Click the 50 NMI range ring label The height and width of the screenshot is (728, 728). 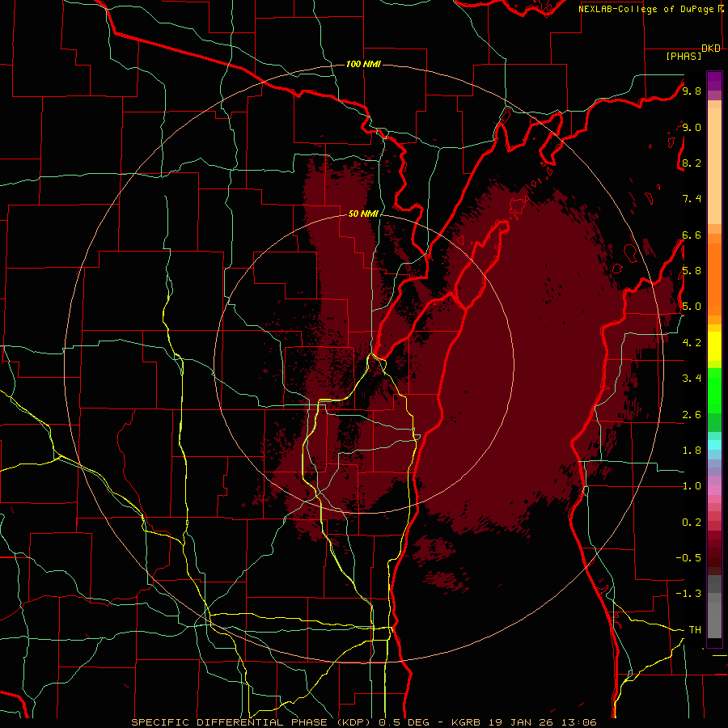(x=363, y=214)
